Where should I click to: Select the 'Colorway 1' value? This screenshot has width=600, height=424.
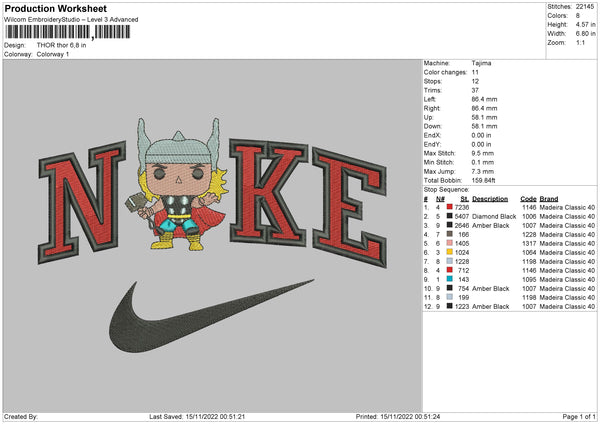pos(53,54)
